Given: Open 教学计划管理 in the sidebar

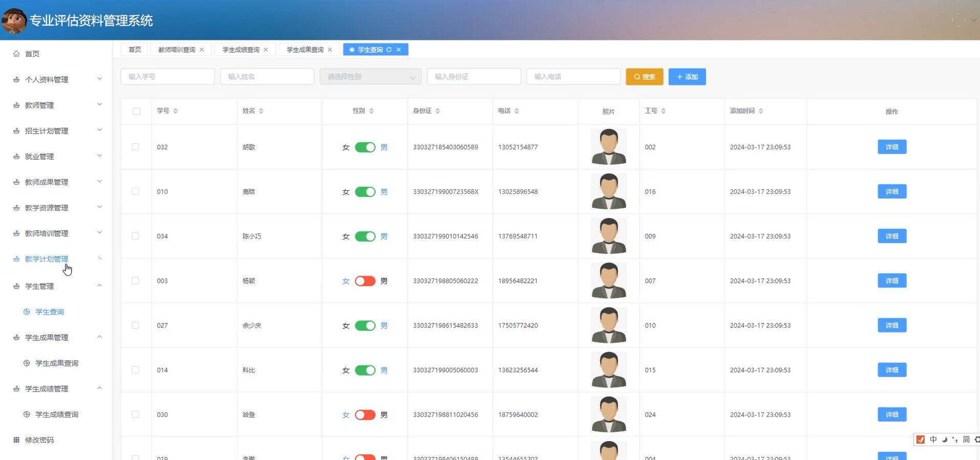Looking at the screenshot, I should click(56, 259).
